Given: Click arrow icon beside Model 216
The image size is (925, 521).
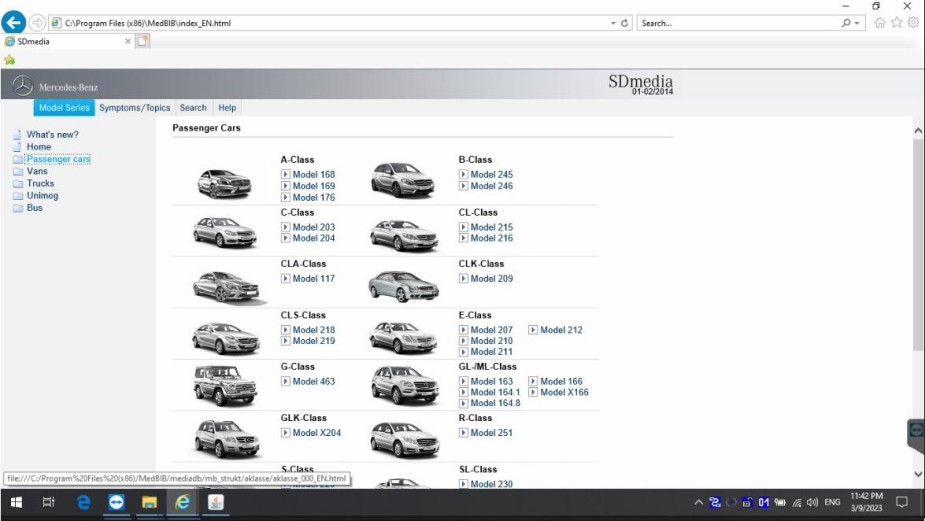Looking at the screenshot, I should point(464,238).
